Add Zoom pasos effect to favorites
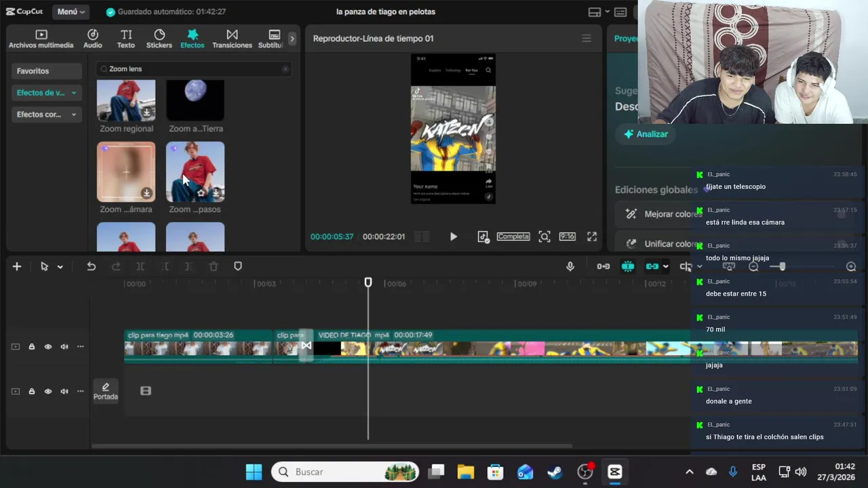 (201, 193)
